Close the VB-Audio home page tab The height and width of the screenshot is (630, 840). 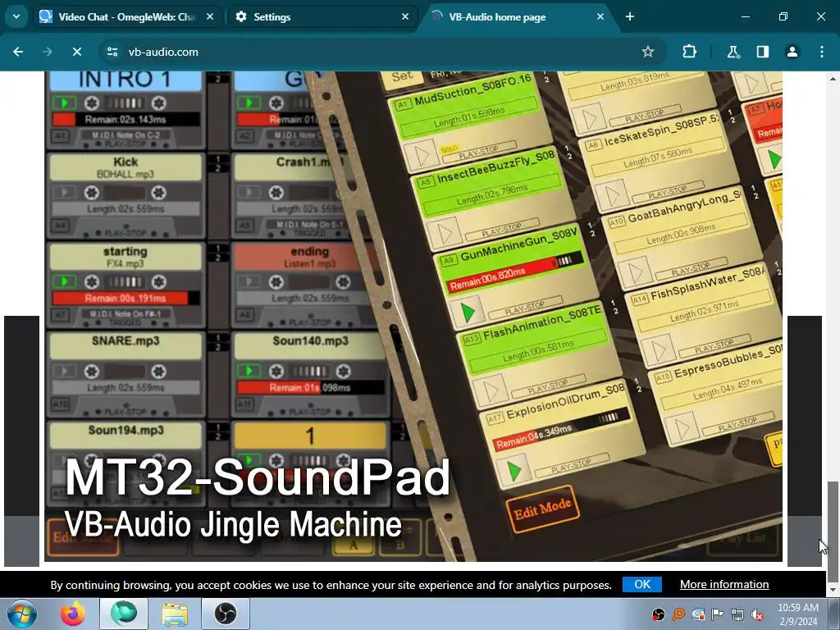tap(600, 16)
